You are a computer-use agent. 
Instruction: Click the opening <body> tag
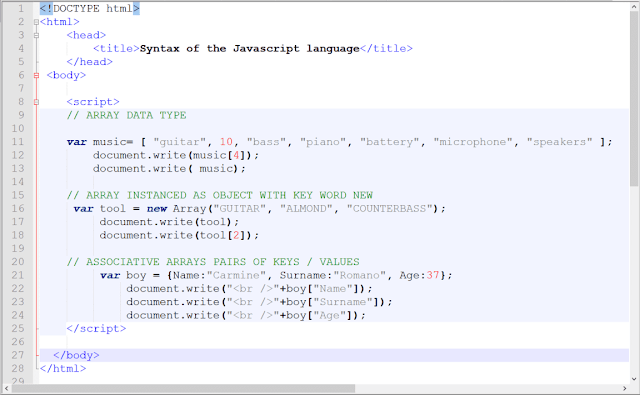(x=66, y=75)
